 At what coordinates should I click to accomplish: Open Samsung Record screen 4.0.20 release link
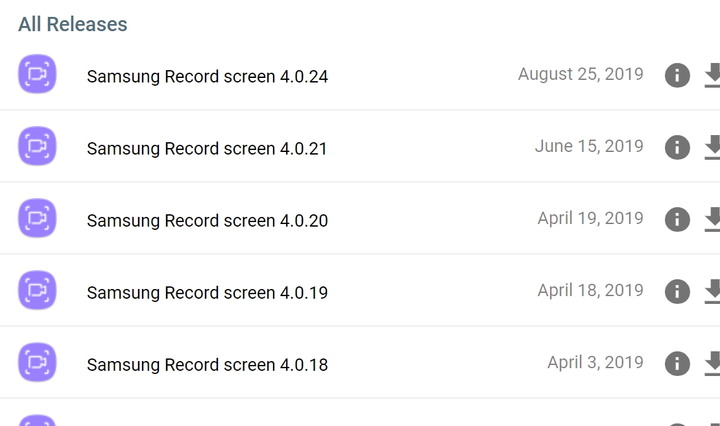tap(207, 220)
